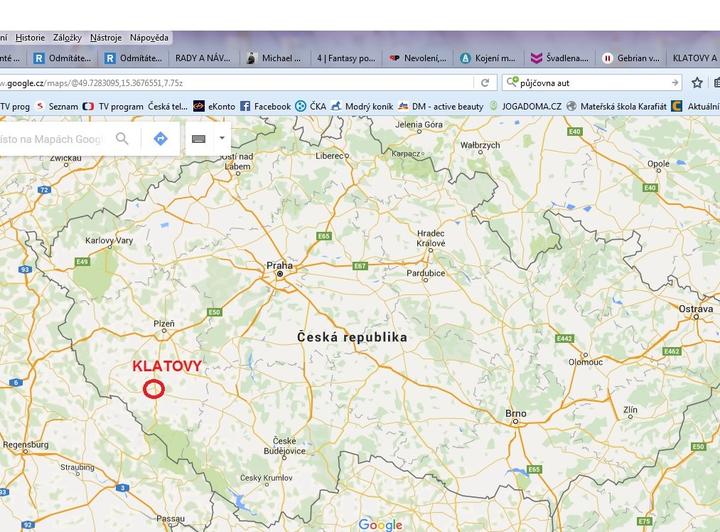Expand the keyboard input options dropdown arrow

tap(221, 139)
